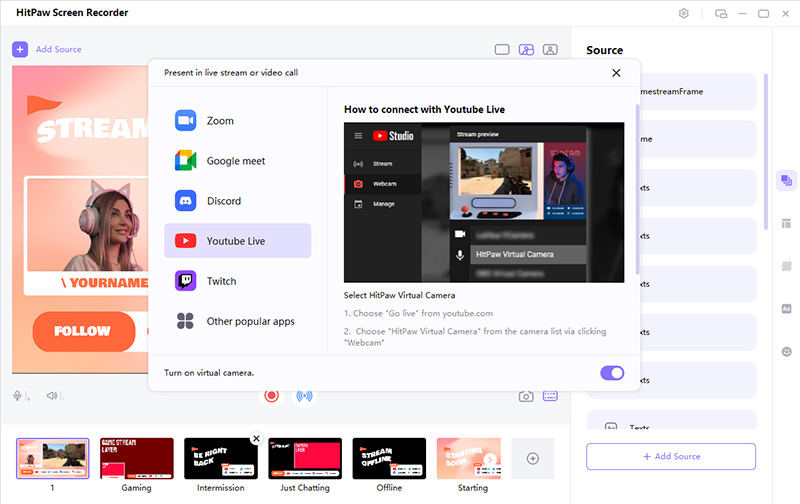This screenshot has height=504, width=800.
Task: Select the Texts source item
Action: 671,422
